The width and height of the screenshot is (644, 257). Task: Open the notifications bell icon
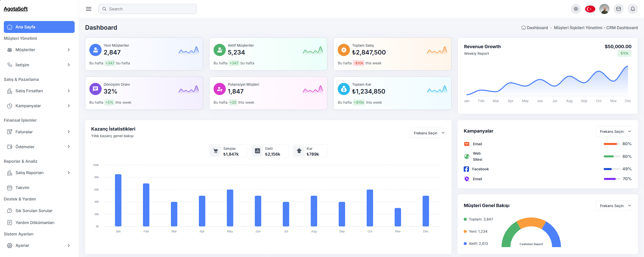click(633, 9)
